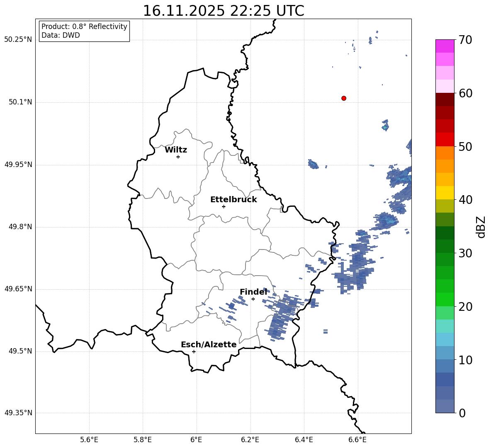Click the Esch/Alzette city label
The width and height of the screenshot is (491, 448).
coord(209,344)
